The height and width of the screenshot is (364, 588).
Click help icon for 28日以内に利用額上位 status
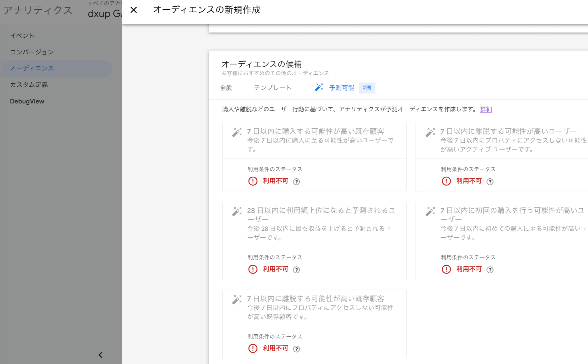point(296,270)
